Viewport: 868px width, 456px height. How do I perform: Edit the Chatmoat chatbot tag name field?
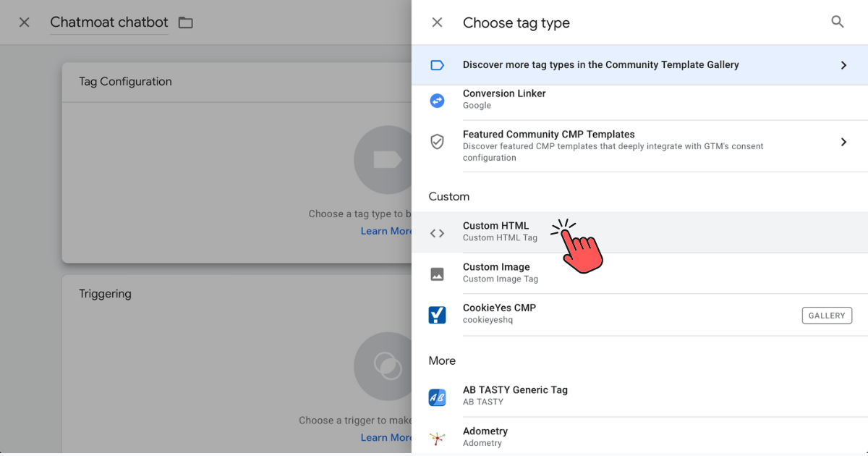[x=109, y=22]
